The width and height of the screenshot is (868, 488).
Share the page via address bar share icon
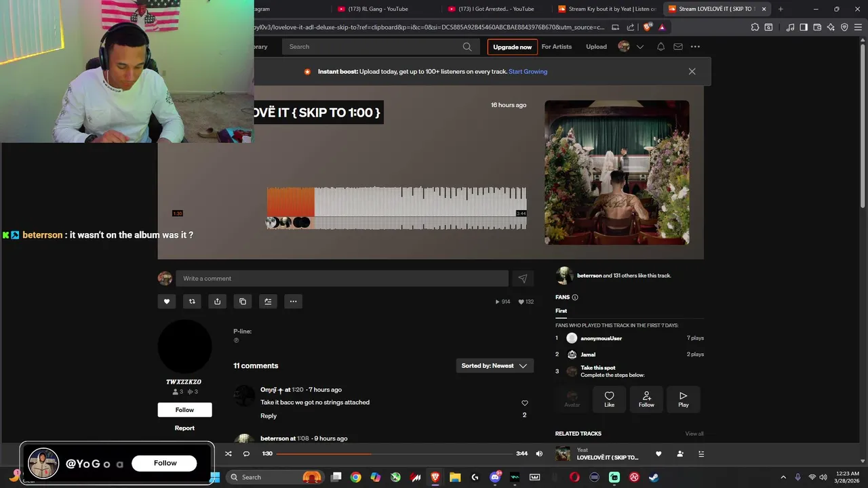631,27
